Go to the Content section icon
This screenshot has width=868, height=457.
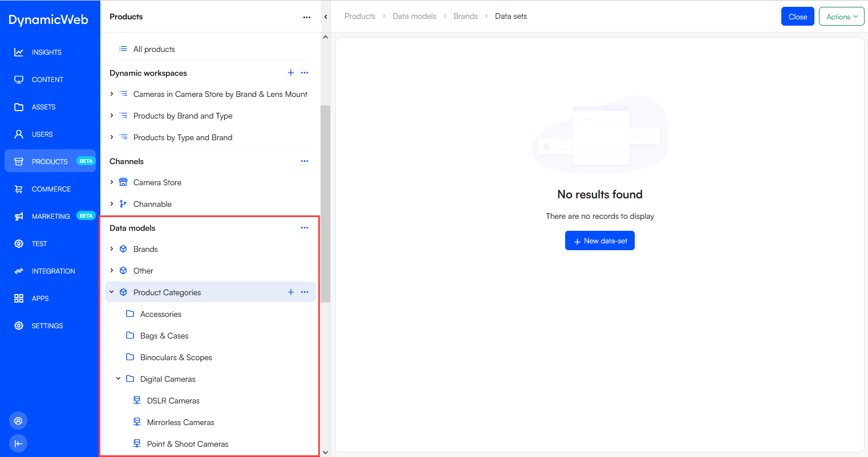19,80
